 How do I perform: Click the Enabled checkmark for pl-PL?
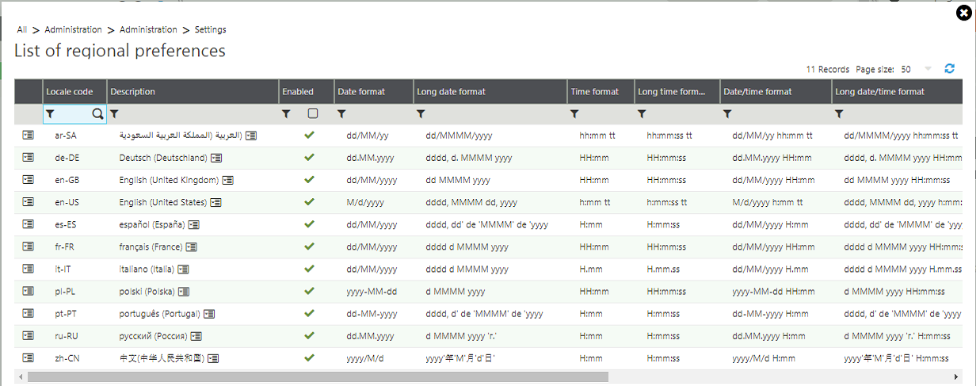coord(309,291)
